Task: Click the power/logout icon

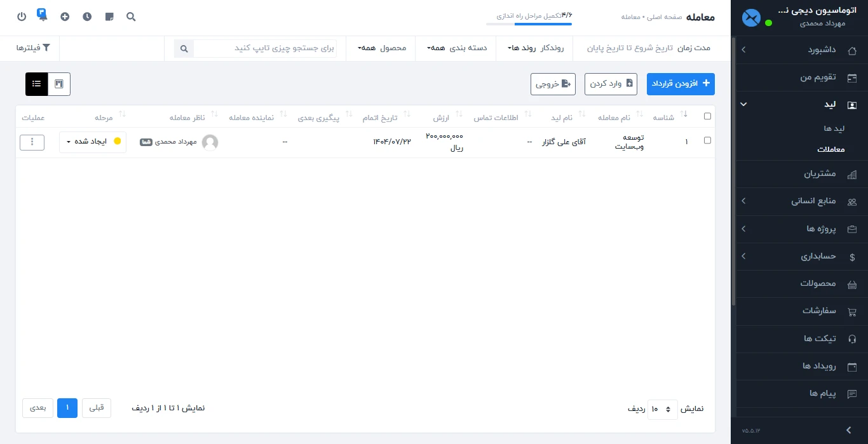Action: click(x=20, y=17)
